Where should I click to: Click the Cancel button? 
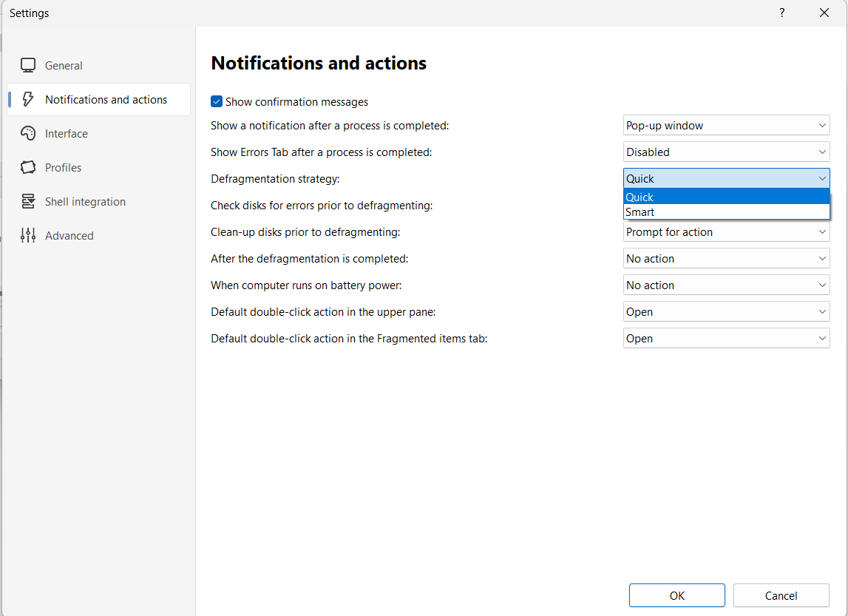(781, 595)
